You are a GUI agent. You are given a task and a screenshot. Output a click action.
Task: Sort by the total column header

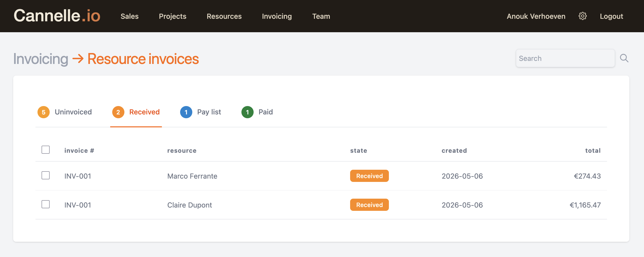point(593,150)
